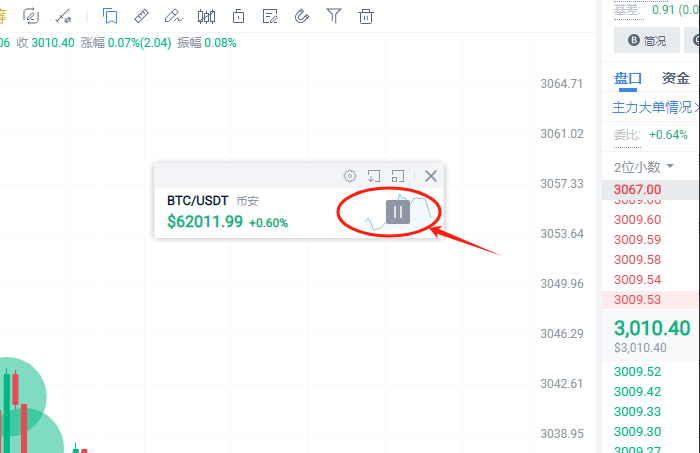
Task: Click ask price 3009.59
Action: click(638, 240)
